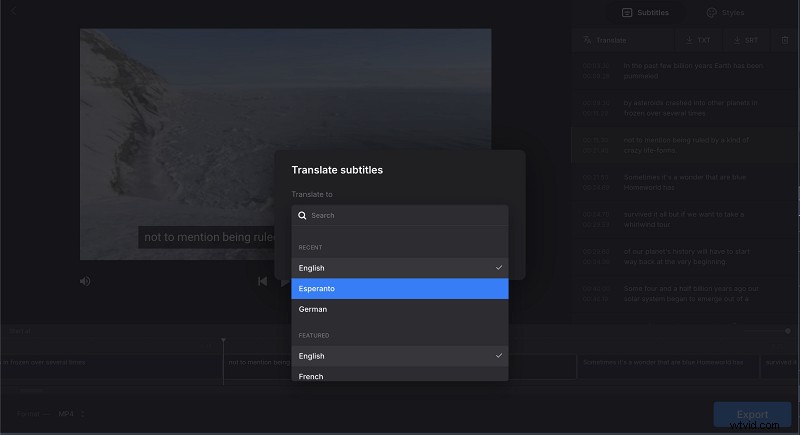The width and height of the screenshot is (800, 435).
Task: Adjust the timeline zoom slider handle
Action: 788,330
